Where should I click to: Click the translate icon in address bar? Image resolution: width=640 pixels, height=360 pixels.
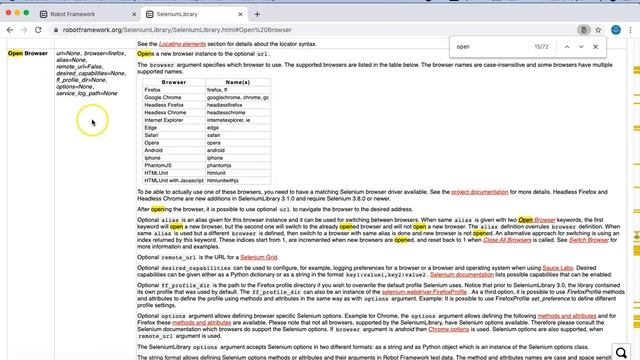(584, 30)
